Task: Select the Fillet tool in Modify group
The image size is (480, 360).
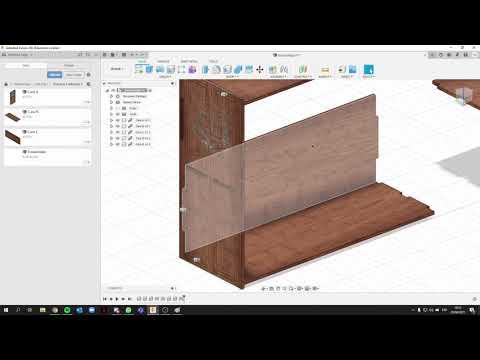Action: 217,69
